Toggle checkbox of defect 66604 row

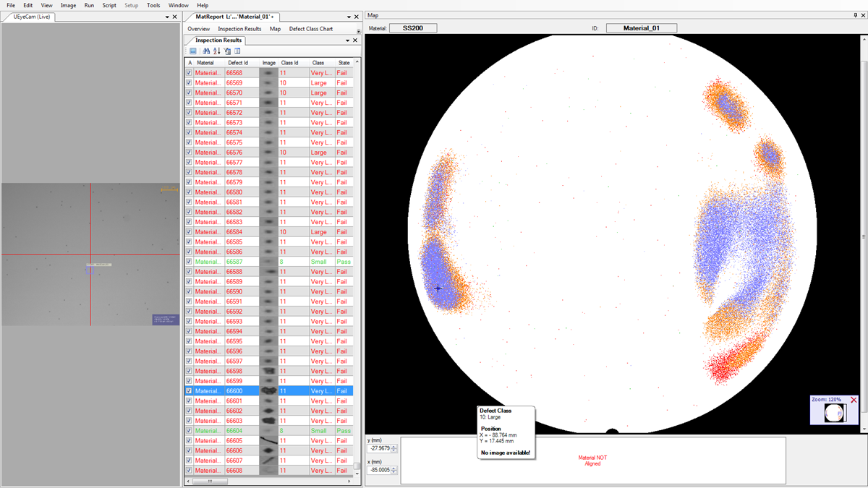[x=190, y=431]
